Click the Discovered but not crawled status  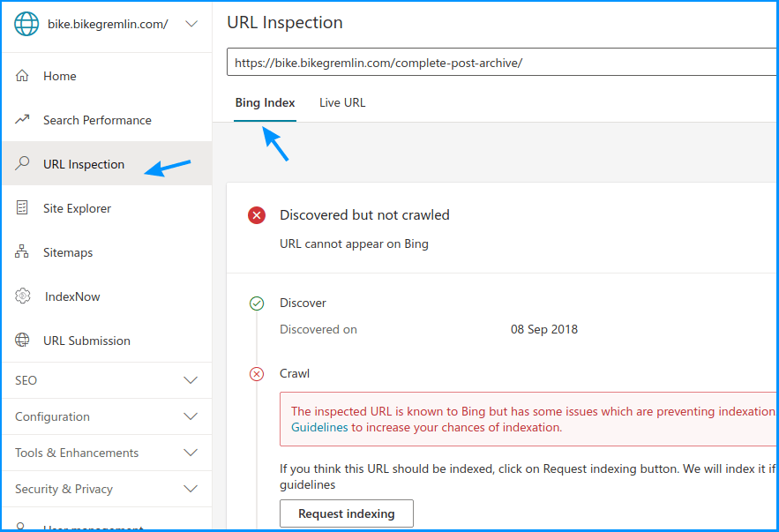(364, 215)
